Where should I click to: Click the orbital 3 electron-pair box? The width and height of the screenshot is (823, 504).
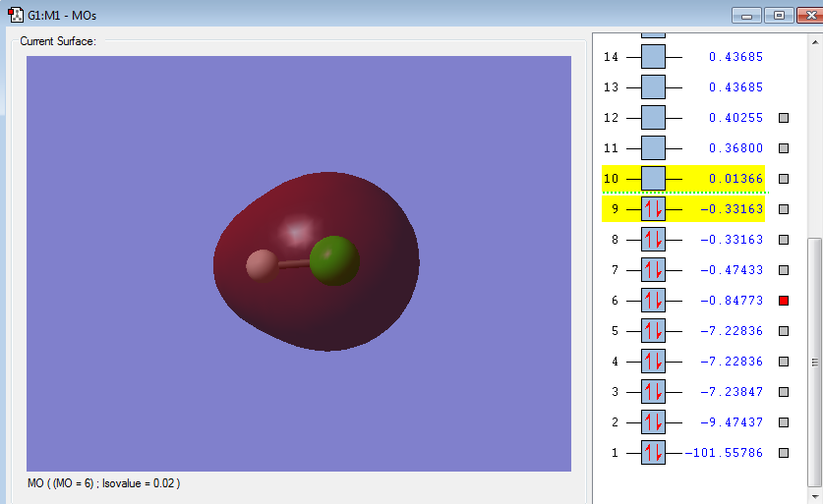point(653,392)
